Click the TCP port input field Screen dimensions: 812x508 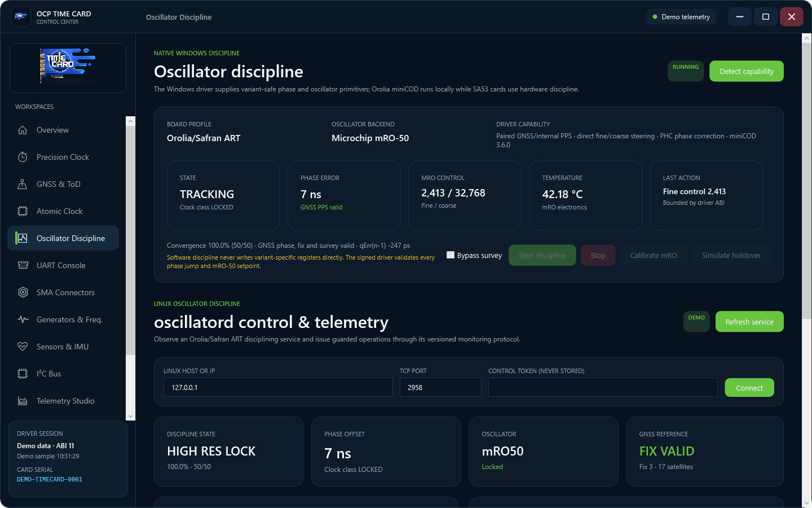coord(440,387)
